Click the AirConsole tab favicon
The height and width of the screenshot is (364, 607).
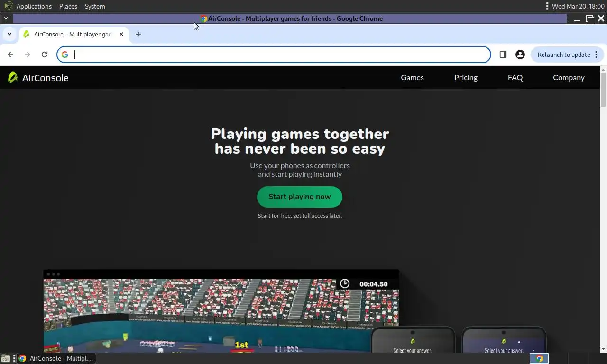27,34
